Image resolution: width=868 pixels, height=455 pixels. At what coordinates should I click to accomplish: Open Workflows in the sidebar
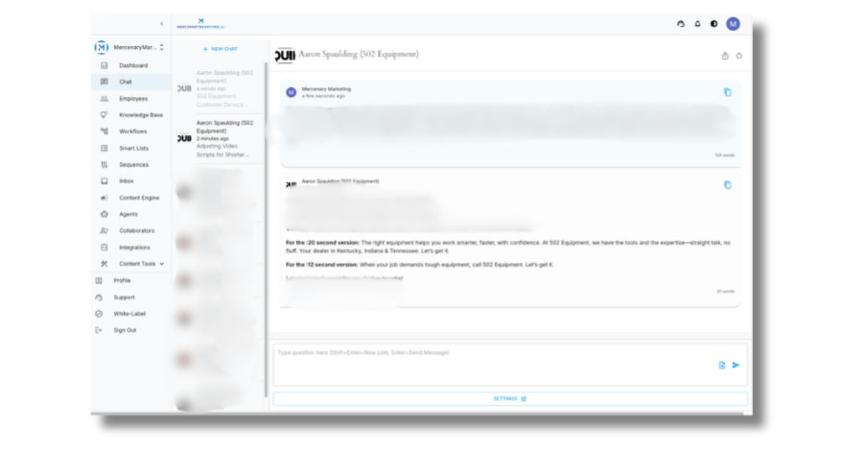point(131,132)
